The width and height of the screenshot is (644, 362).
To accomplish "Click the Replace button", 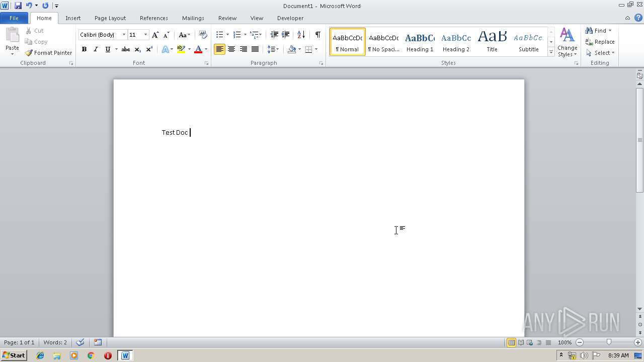I will [600, 42].
